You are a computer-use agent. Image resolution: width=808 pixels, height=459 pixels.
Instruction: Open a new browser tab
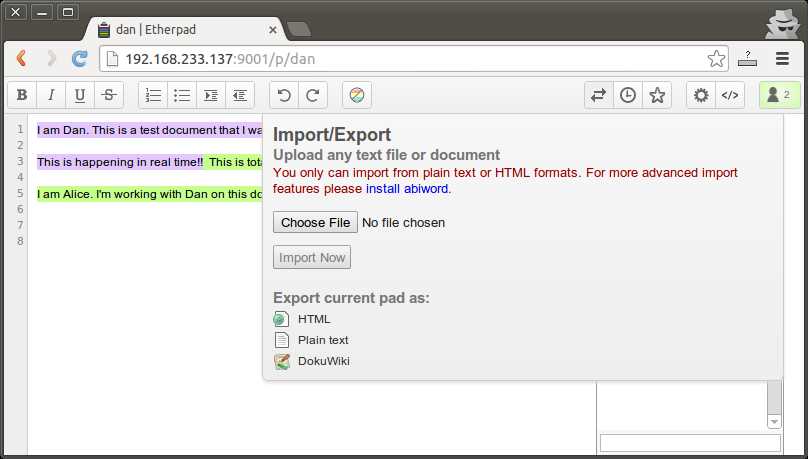[x=298, y=29]
